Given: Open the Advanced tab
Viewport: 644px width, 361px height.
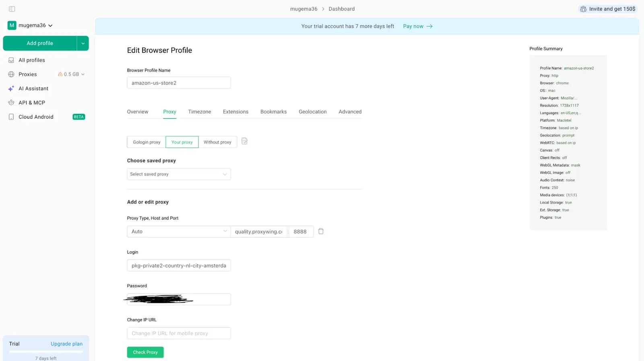Looking at the screenshot, I should point(350,112).
